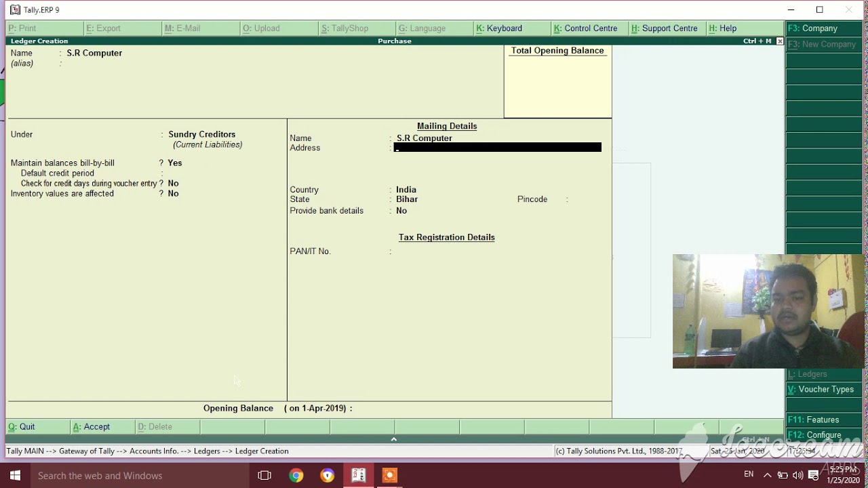868x488 pixels.
Task: Click the E: Export button
Action: 123,28
